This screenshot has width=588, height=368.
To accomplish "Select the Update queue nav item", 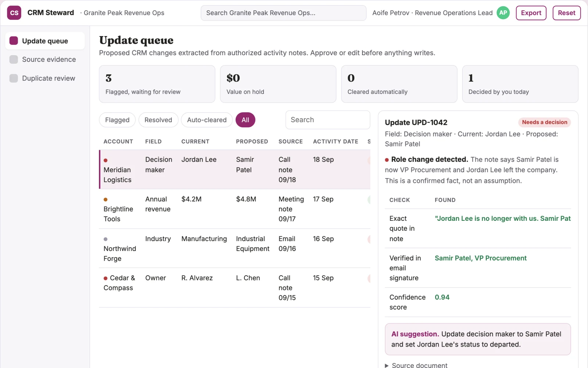I will click(45, 40).
